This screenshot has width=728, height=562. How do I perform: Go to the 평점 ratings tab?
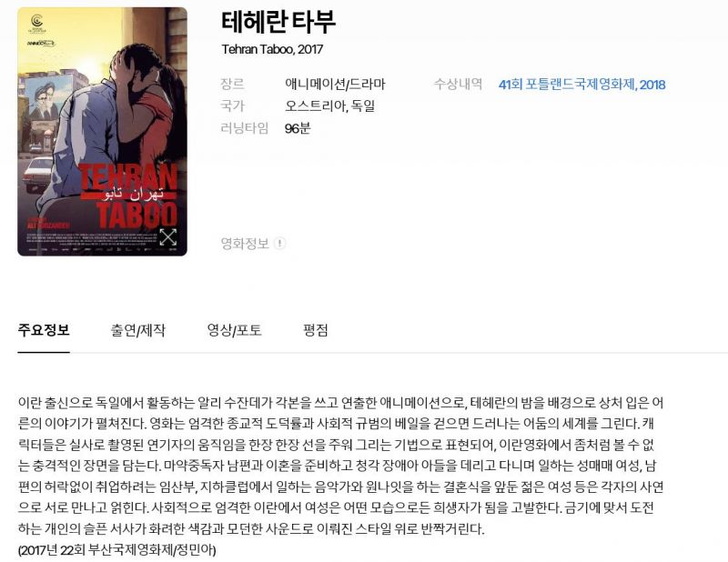coord(315,330)
